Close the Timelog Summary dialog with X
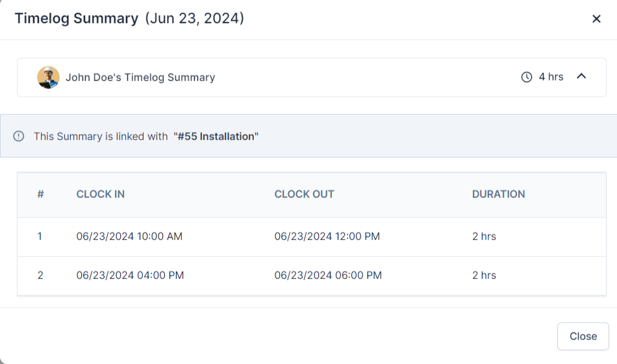 click(x=596, y=19)
